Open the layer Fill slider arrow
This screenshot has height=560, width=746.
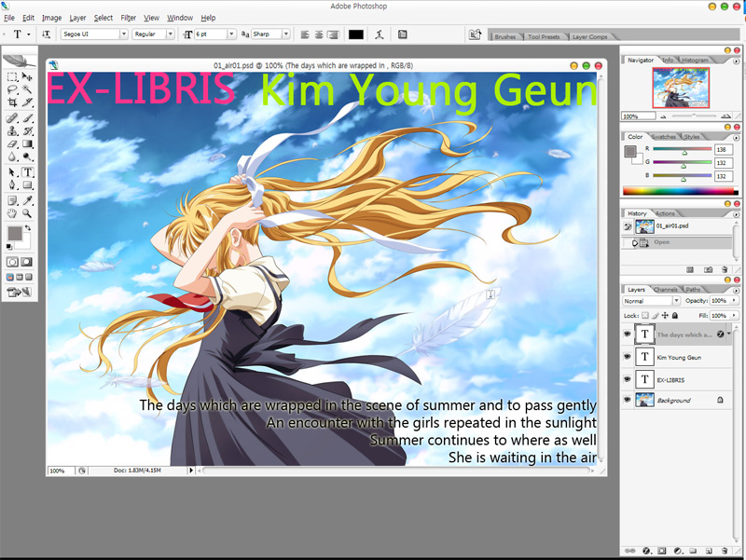[734, 315]
